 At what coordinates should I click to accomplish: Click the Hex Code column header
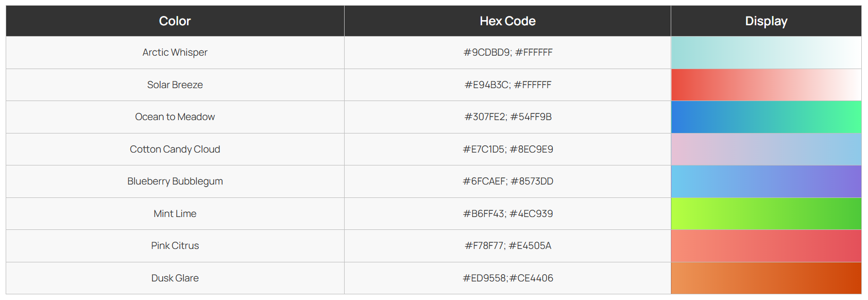[507, 21]
